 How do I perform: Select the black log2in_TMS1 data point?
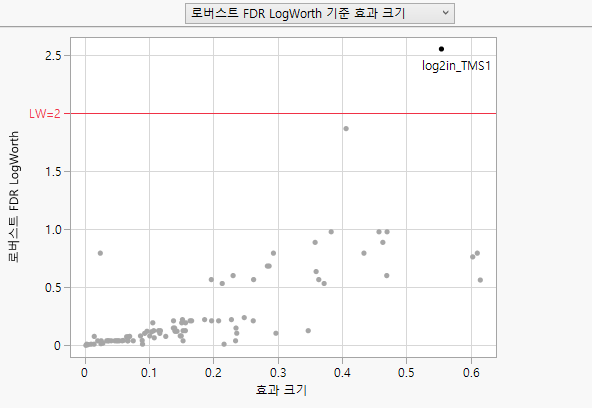441,49
